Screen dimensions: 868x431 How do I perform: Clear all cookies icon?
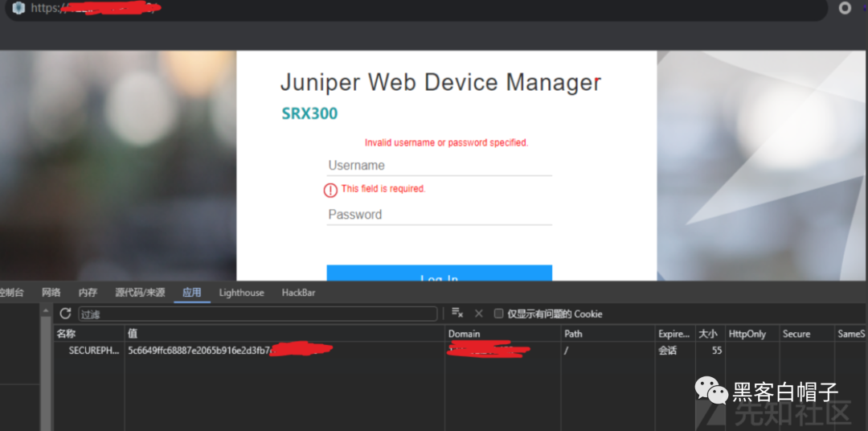tap(457, 313)
